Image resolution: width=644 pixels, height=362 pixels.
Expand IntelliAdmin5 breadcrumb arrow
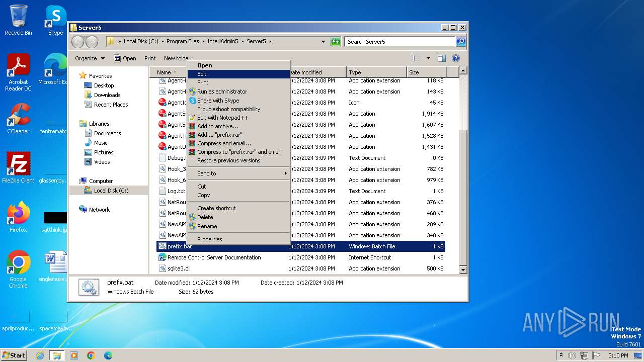[242, 42]
